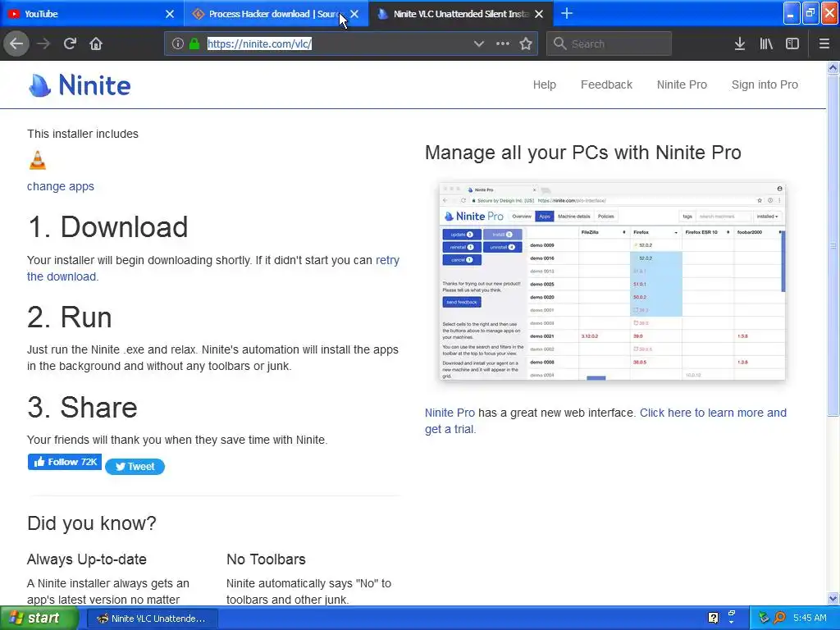Image resolution: width=840 pixels, height=630 pixels.
Task: Open the Ninite Pro screenshot thumbnail
Action: (612, 282)
